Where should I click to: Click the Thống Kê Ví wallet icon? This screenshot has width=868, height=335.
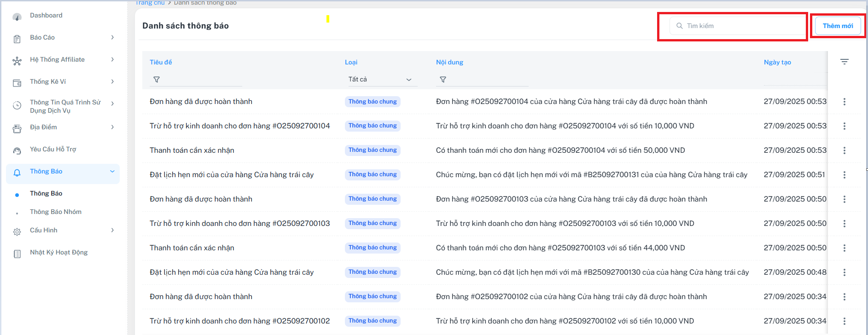point(17,83)
